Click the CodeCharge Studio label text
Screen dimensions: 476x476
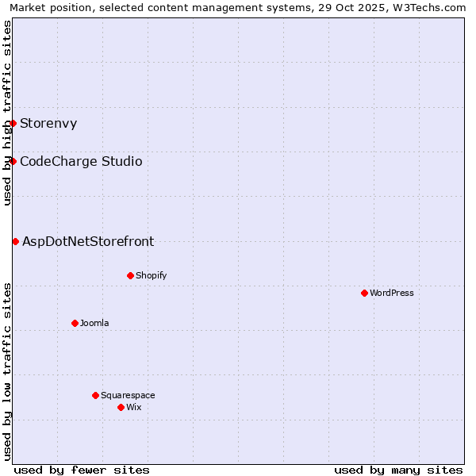[81, 161]
